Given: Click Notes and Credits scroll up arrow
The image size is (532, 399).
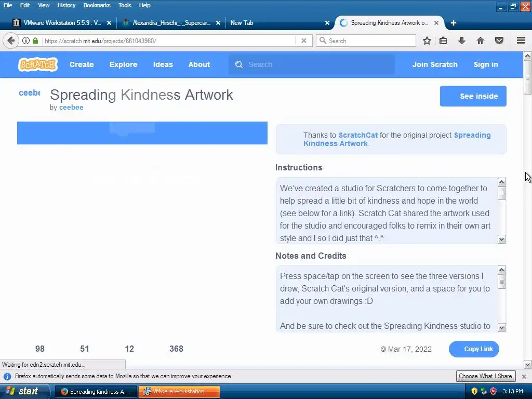Looking at the screenshot, I should click(x=502, y=270).
